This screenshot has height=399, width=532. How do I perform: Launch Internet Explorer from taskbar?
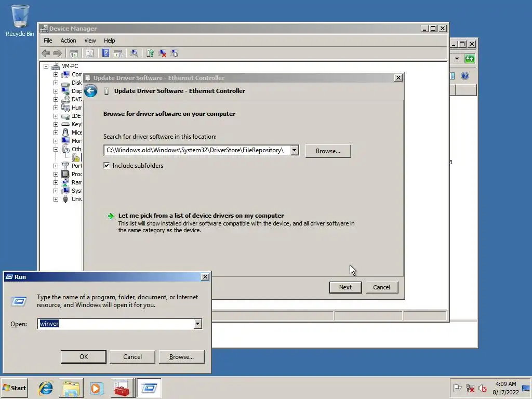point(46,388)
